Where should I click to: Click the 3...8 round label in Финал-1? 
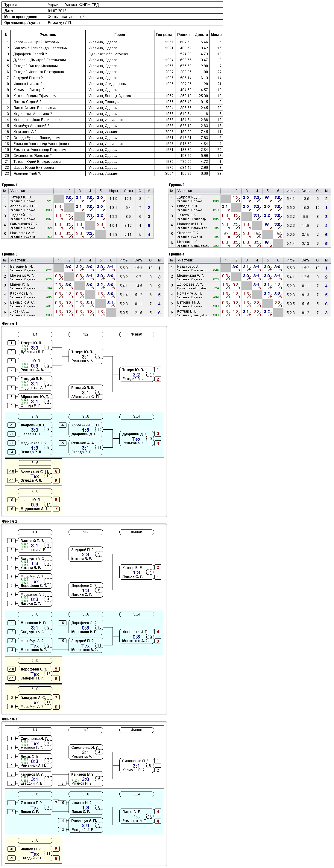pyautogui.click(x=35, y=417)
